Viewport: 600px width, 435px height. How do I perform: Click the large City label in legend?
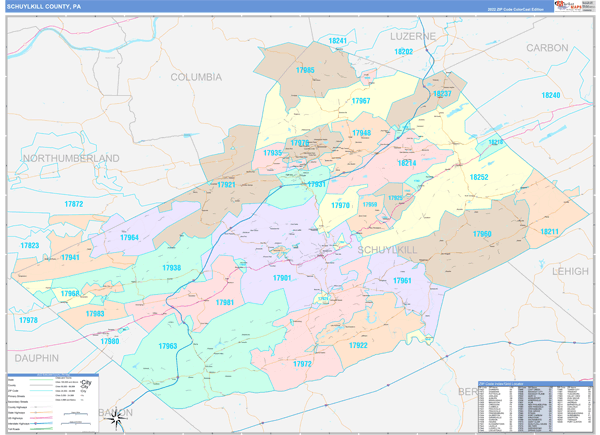86,384
